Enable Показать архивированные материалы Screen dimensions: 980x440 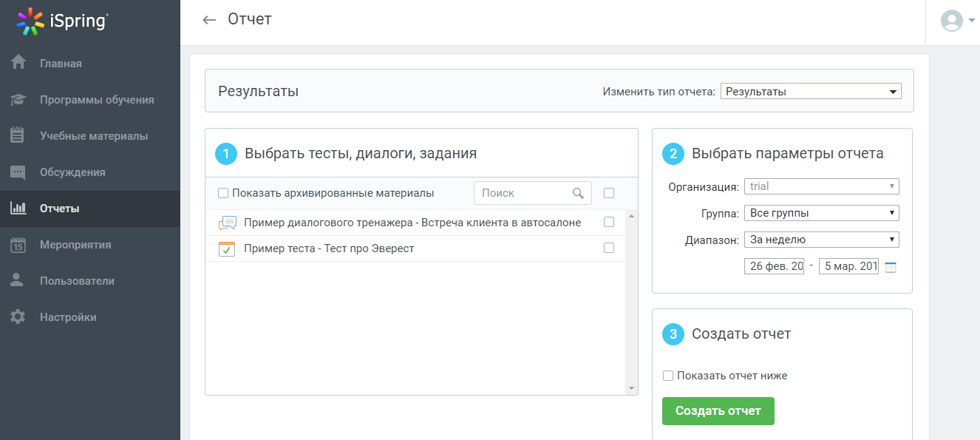222,192
